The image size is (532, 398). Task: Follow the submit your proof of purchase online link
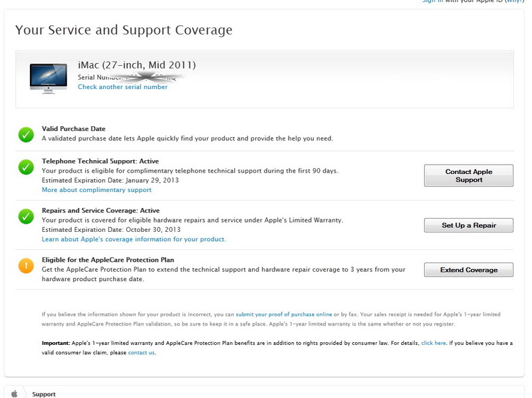[x=283, y=314]
